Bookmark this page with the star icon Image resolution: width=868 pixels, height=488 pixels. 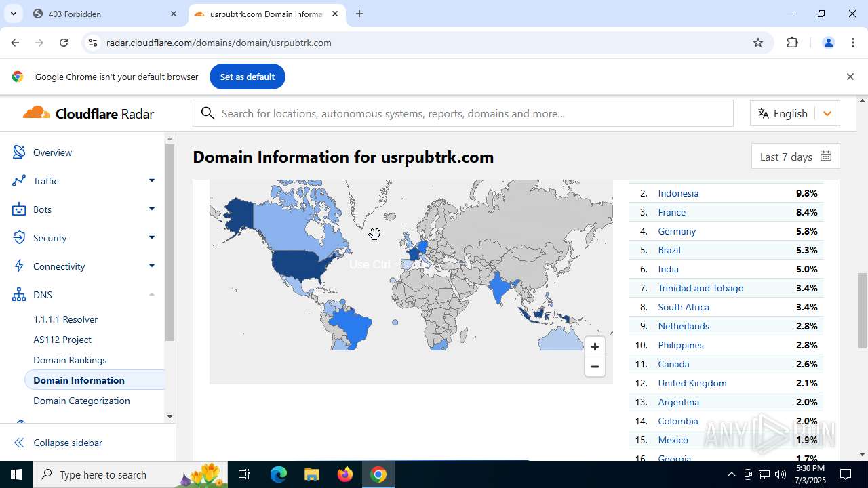click(x=758, y=43)
